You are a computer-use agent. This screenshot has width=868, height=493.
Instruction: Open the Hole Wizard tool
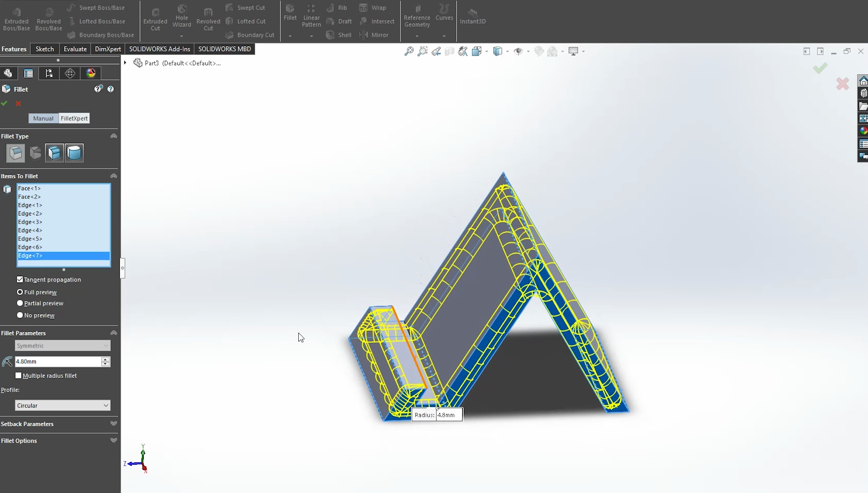pyautogui.click(x=181, y=16)
